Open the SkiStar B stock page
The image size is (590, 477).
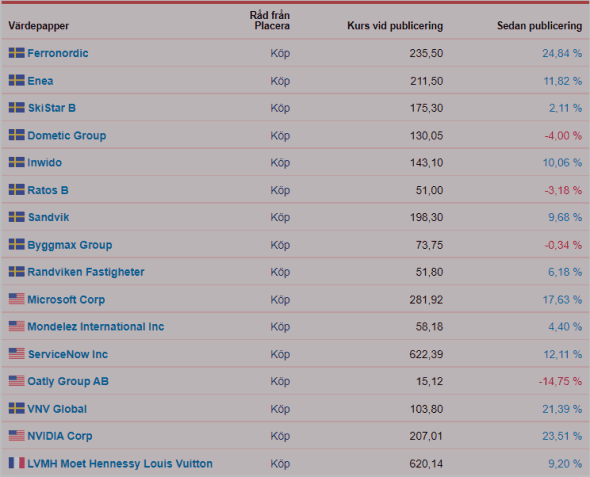pyautogui.click(x=52, y=108)
